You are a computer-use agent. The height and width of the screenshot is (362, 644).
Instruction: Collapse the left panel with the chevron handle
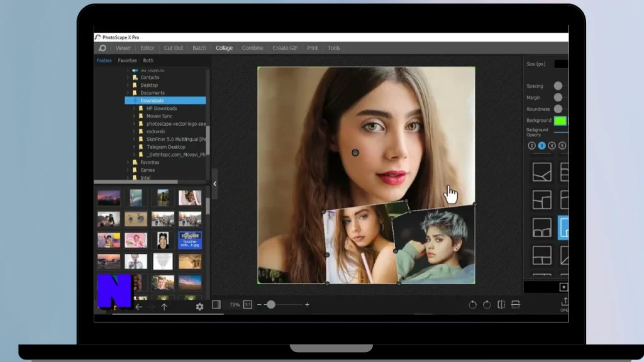pos(215,184)
